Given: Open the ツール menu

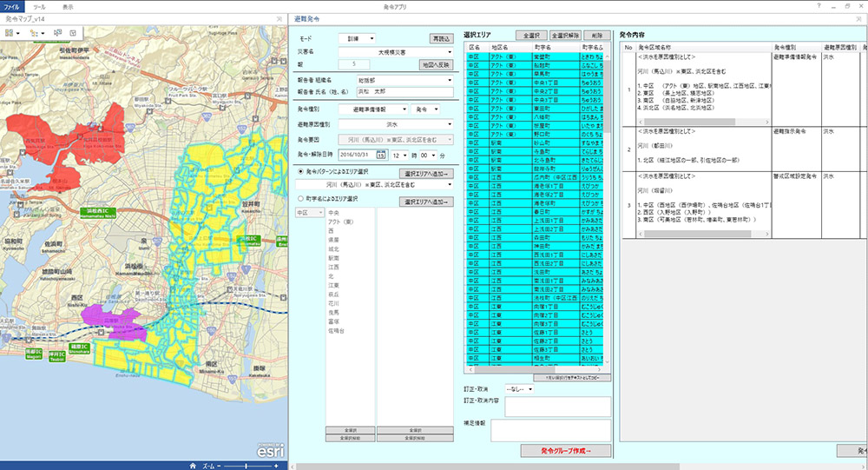Looking at the screenshot, I should click(x=40, y=6).
